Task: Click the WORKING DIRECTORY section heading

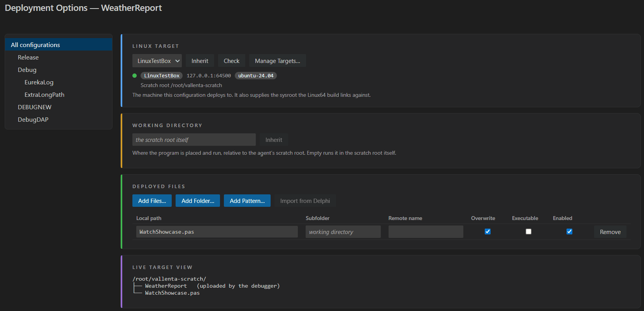Action: point(167,125)
